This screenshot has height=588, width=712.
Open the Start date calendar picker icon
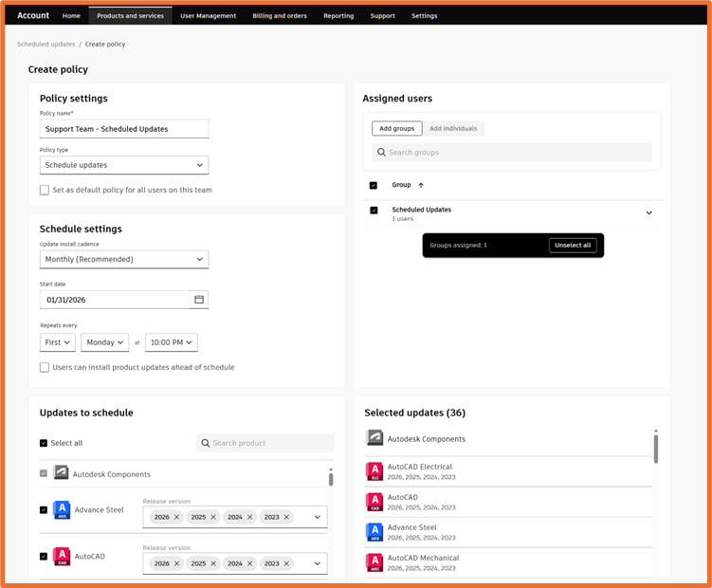point(199,300)
